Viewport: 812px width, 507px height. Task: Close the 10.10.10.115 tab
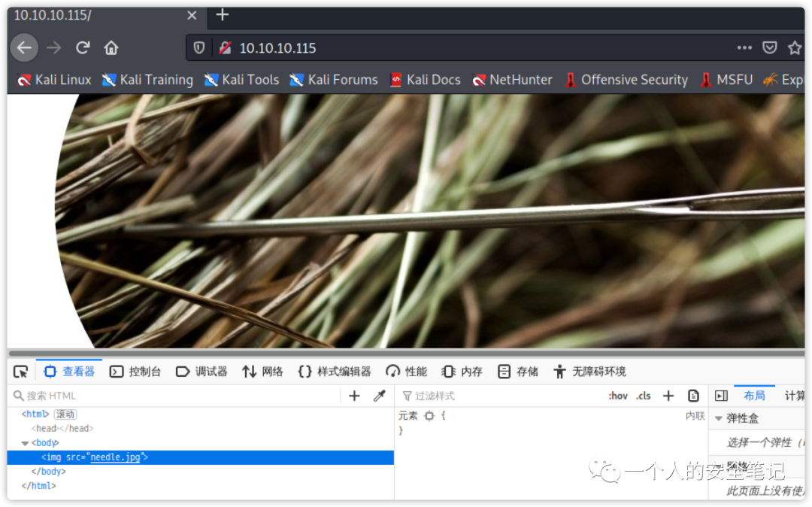click(x=192, y=16)
